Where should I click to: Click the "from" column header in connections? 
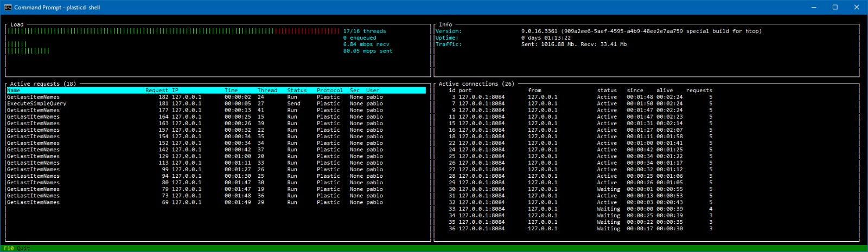(534, 91)
